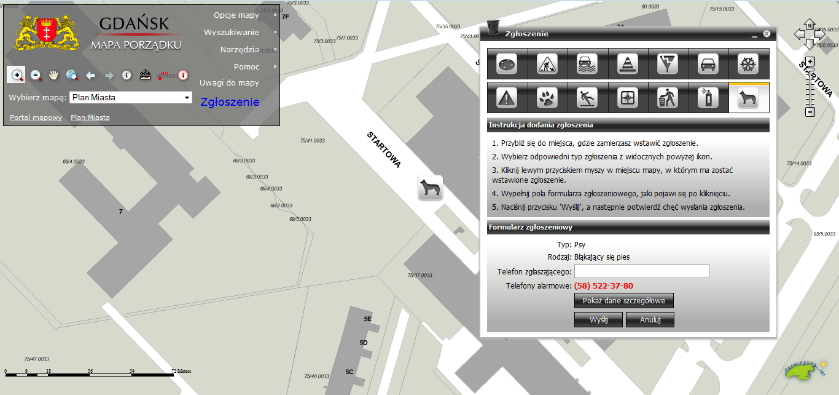Expand the Opcje mapy menu
This screenshot has width=839, height=395.
click(236, 15)
